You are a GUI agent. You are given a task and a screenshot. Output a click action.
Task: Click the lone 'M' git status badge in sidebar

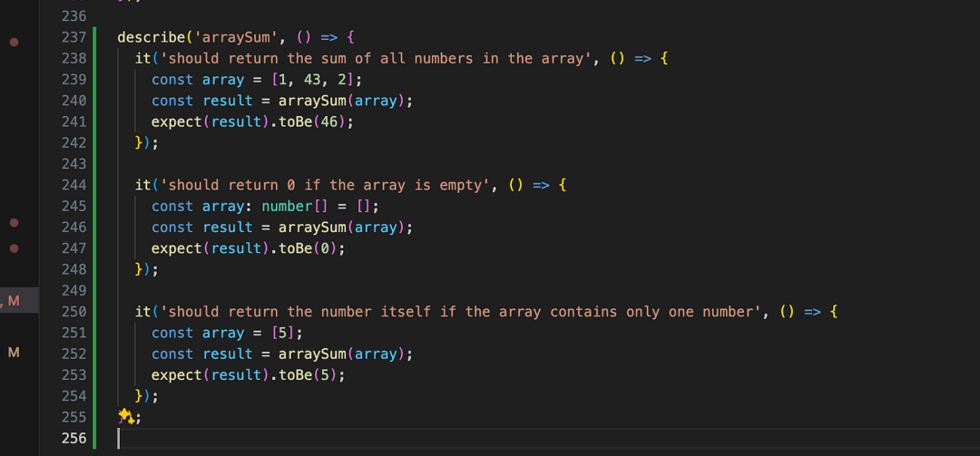pyautogui.click(x=14, y=353)
